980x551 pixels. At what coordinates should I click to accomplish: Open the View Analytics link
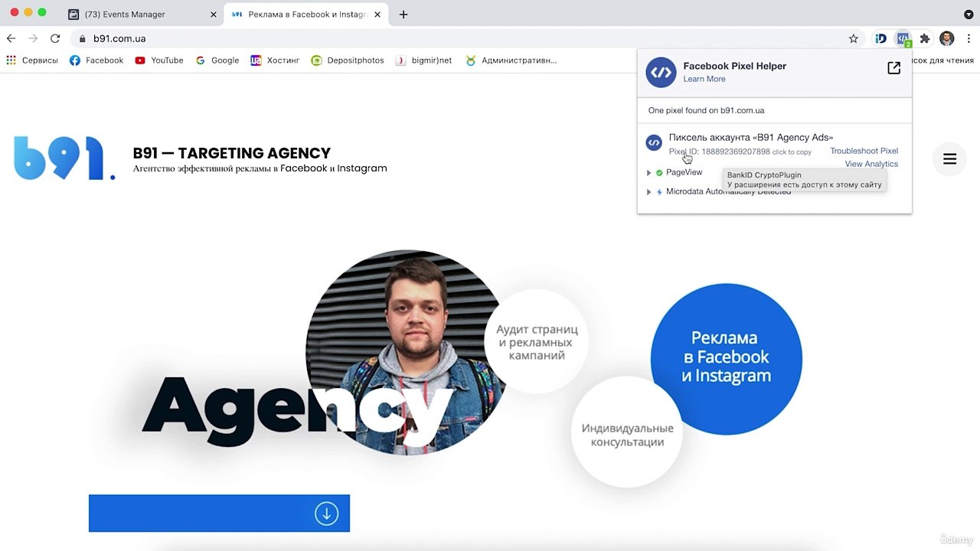point(871,164)
